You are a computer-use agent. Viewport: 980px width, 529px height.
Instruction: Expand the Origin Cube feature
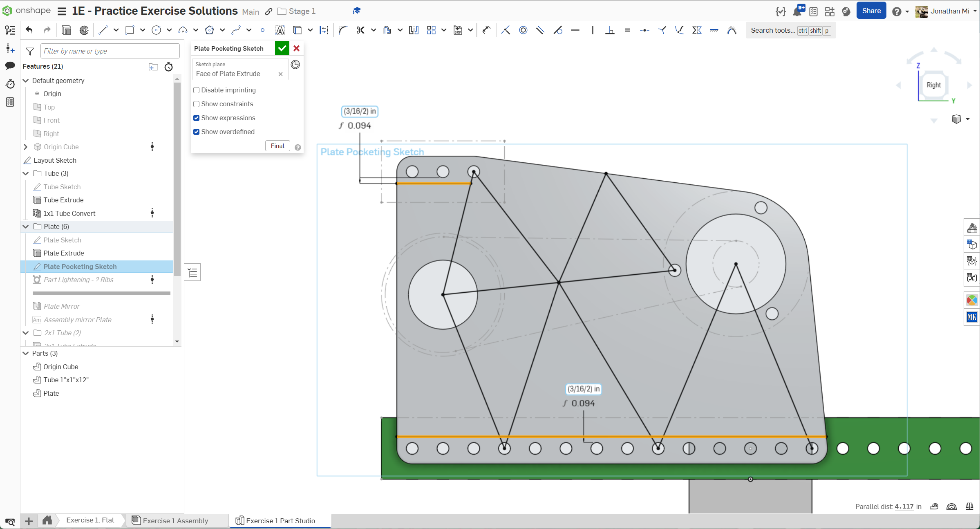(x=26, y=147)
